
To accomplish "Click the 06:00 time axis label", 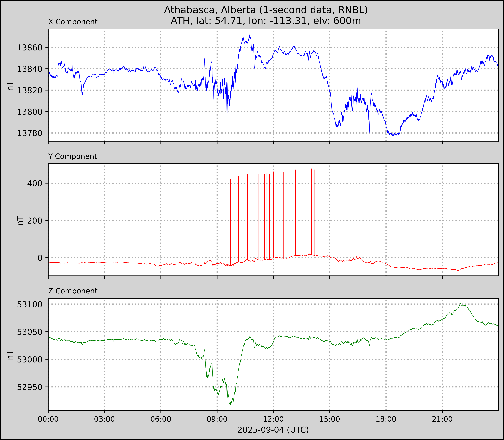I will [161, 419].
